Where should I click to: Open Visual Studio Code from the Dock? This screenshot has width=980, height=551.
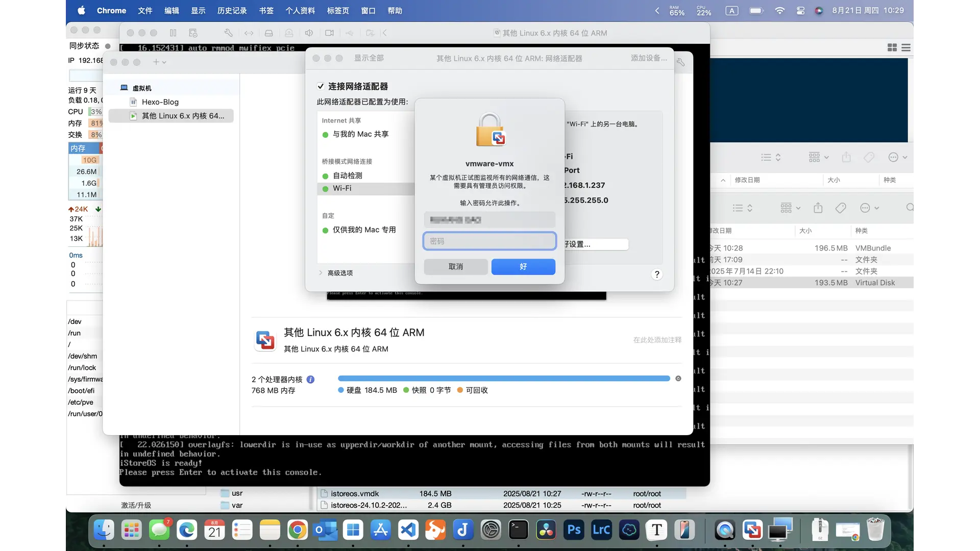pyautogui.click(x=408, y=531)
